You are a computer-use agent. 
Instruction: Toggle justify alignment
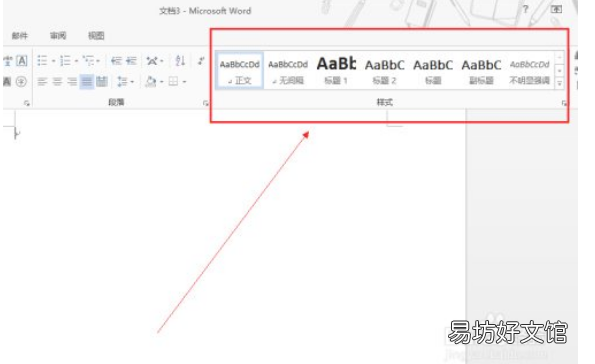87,81
